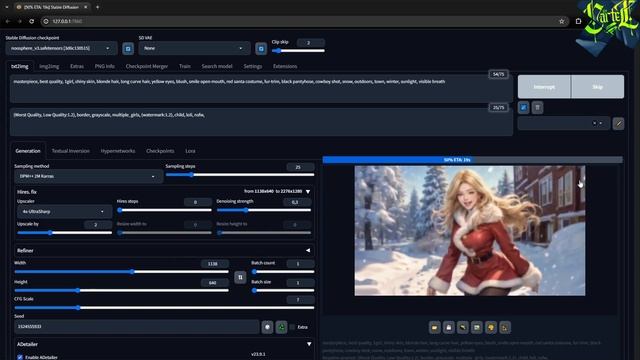This screenshot has width=640, height=360.
Task: Click the browser address bar
Action: tap(304, 21)
